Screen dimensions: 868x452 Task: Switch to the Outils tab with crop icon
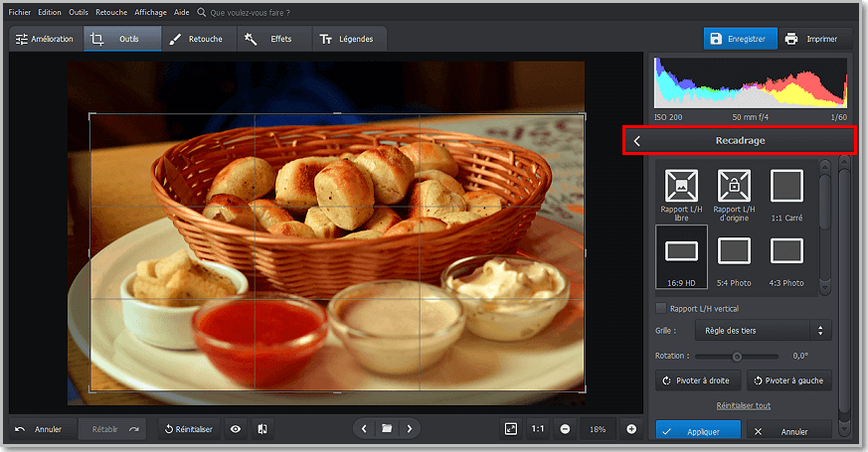[122, 39]
